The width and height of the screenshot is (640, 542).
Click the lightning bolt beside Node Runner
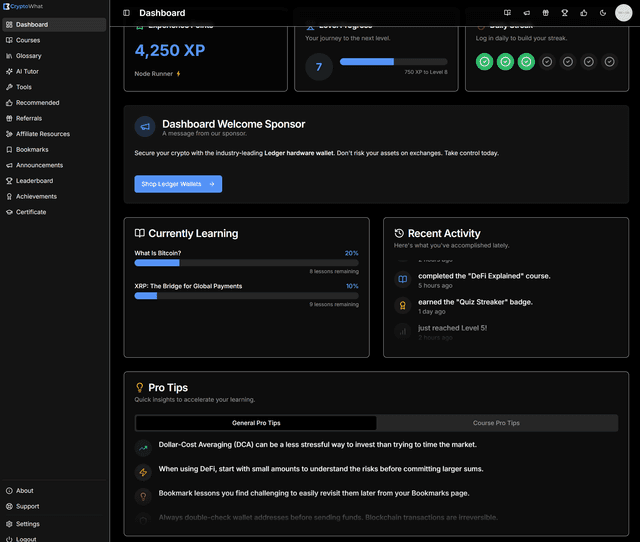click(x=178, y=74)
